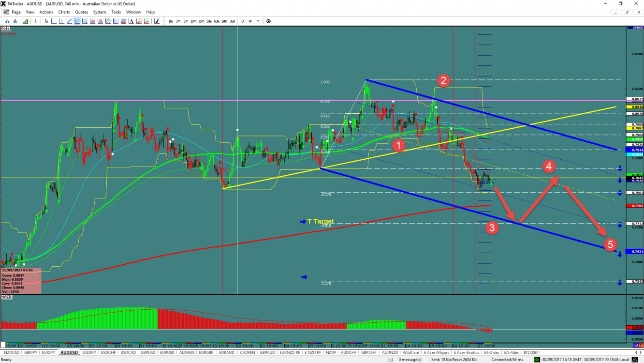The image size is (644, 363).
Task: Switch to the EURUSD tab
Action: pyautogui.click(x=167, y=352)
